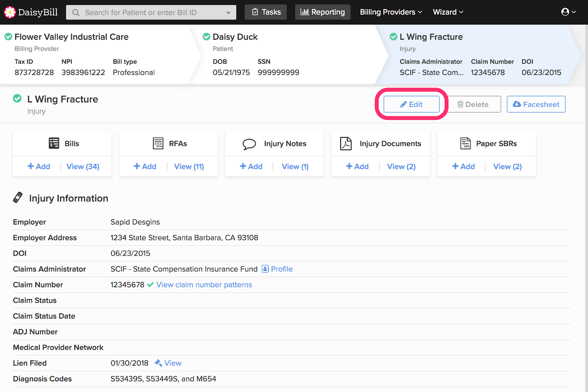Expand the Billing Providers menu
588x392 pixels.
click(391, 12)
